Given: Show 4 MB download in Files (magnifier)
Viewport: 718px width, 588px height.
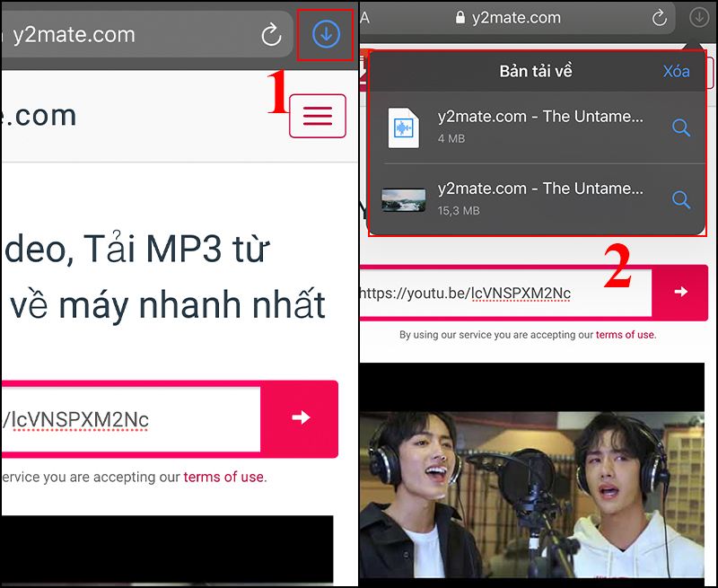Looking at the screenshot, I should click(x=681, y=127).
